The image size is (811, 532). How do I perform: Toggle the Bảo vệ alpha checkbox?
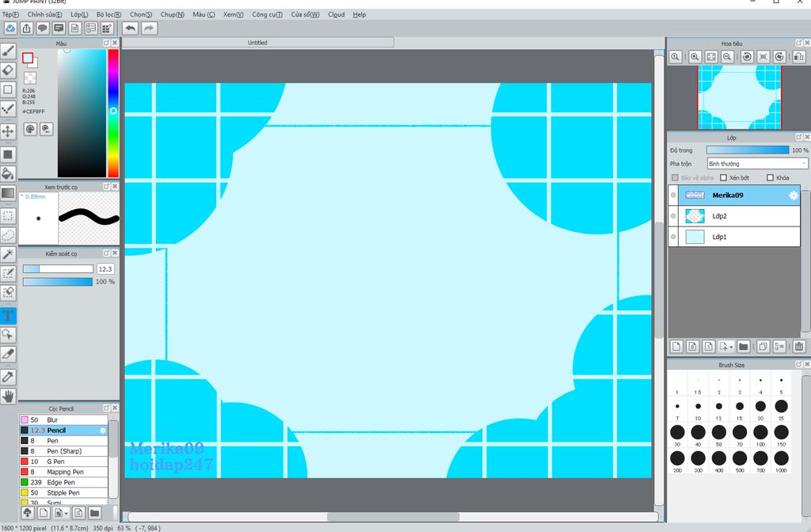(x=675, y=177)
